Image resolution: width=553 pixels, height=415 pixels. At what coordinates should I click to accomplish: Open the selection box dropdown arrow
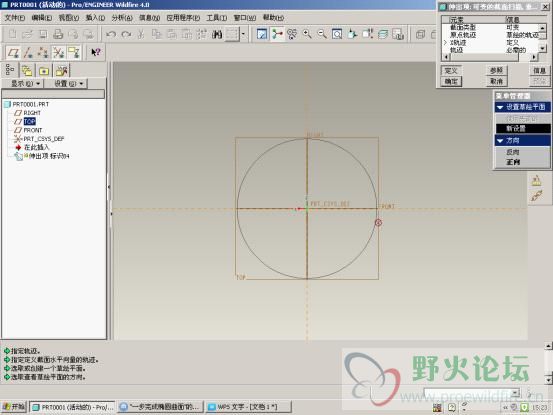point(243,34)
